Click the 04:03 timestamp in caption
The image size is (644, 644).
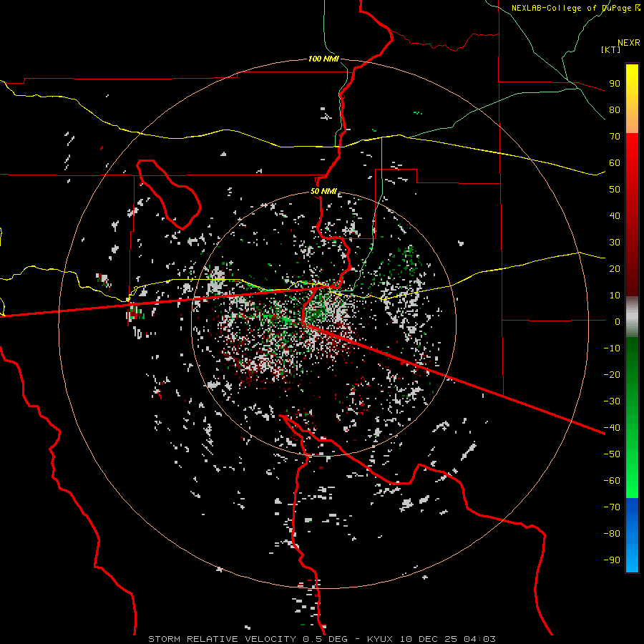(x=479, y=639)
